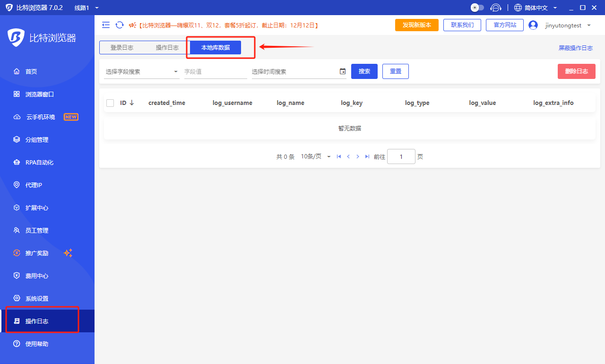Click the promo announcement text banner
605x364 pixels.
pos(229,25)
